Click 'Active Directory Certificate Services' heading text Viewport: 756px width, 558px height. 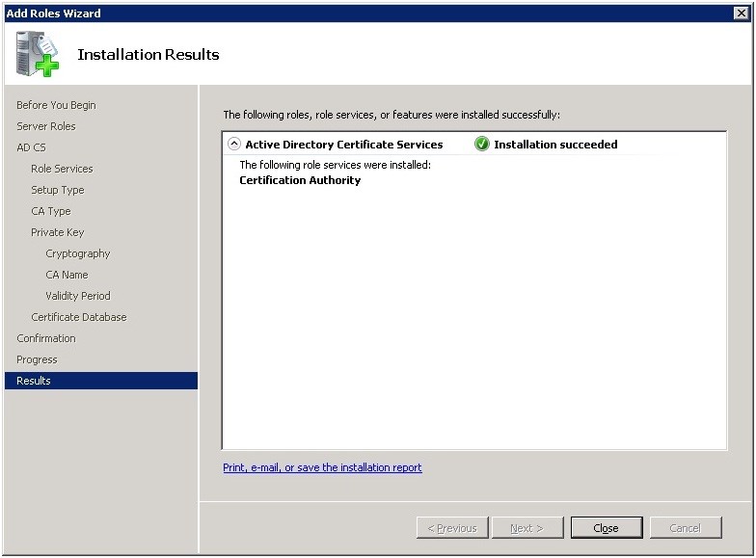point(343,145)
